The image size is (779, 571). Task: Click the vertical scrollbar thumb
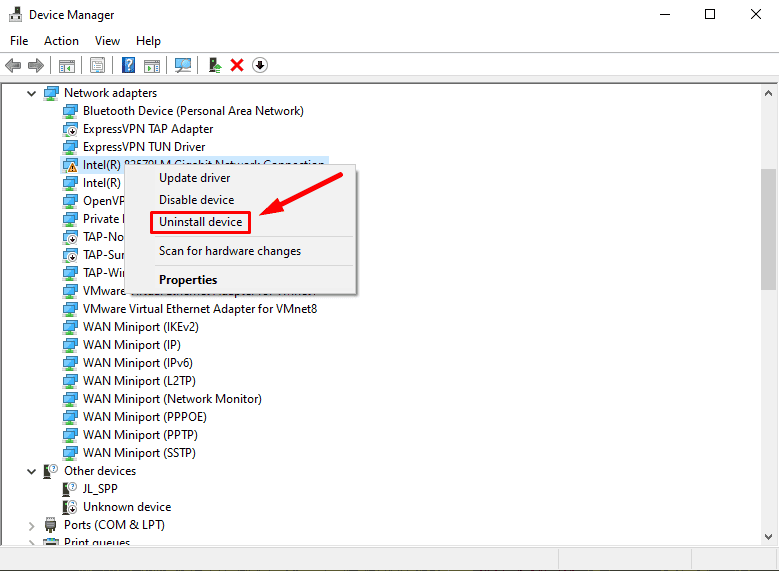[x=768, y=229]
